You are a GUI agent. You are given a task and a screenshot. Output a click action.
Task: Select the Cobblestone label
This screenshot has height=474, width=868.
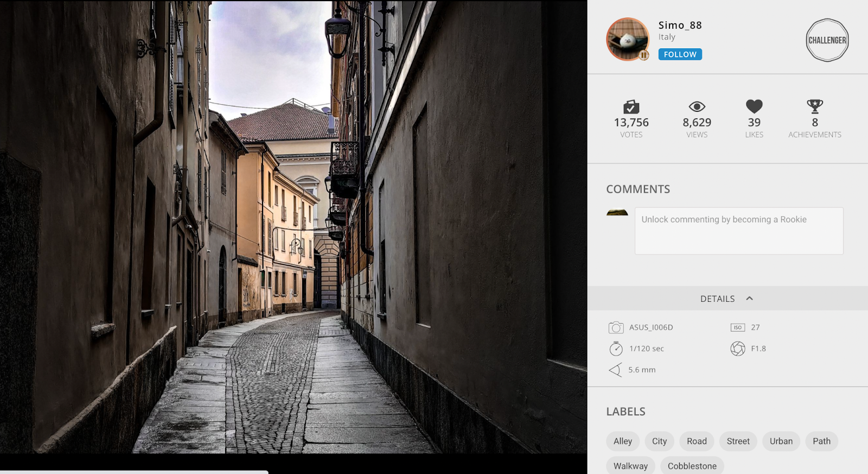tap(692, 465)
